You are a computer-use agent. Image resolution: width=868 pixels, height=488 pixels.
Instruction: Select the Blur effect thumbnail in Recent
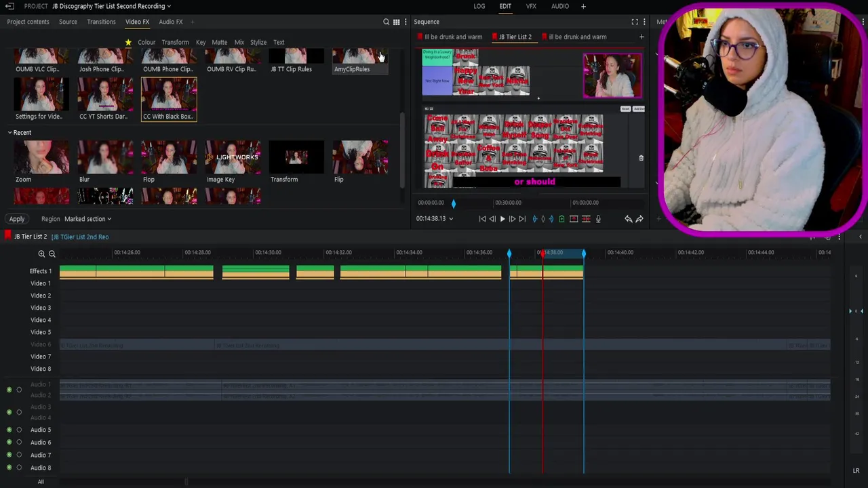[105, 157]
